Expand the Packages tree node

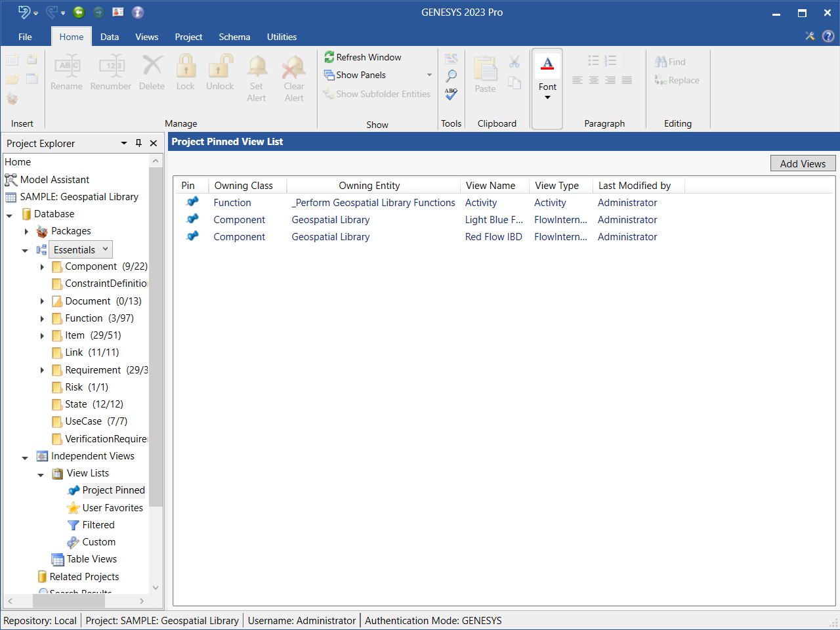[26, 231]
